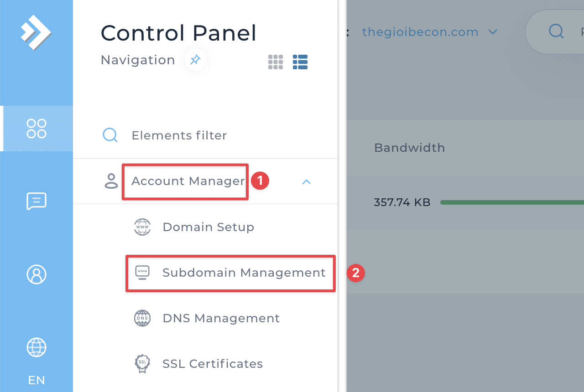Switch navigation to grid view
Screen dimensions: 584x392
click(x=276, y=62)
